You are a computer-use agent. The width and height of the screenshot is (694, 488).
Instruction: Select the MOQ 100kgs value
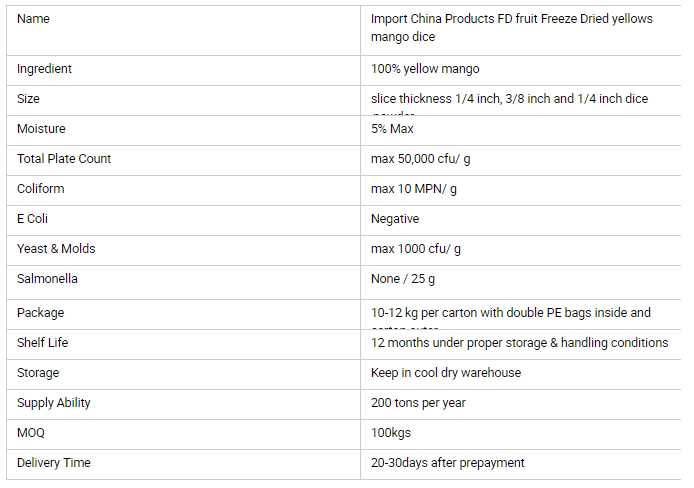(391, 433)
